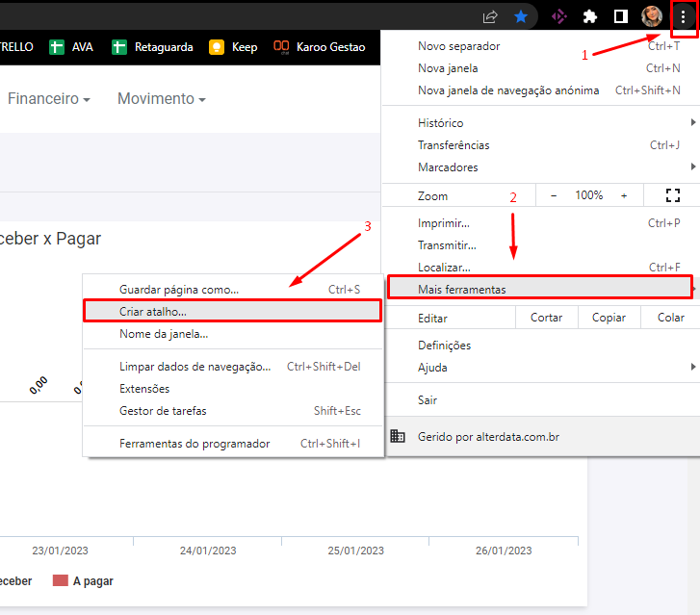Select Novo separador
The image size is (700, 615).
click(540, 46)
